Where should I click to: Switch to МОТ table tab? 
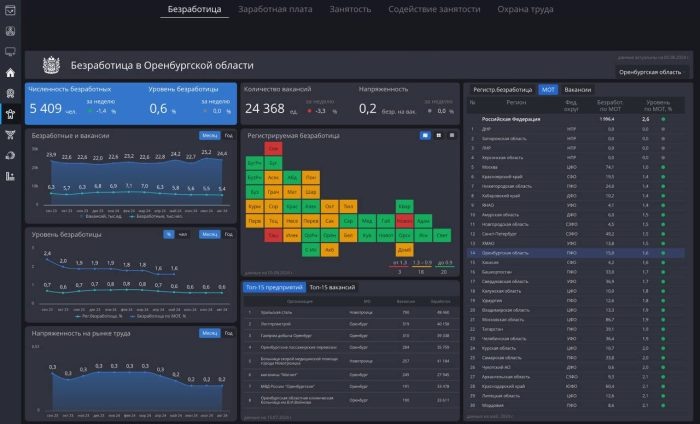[x=548, y=90]
